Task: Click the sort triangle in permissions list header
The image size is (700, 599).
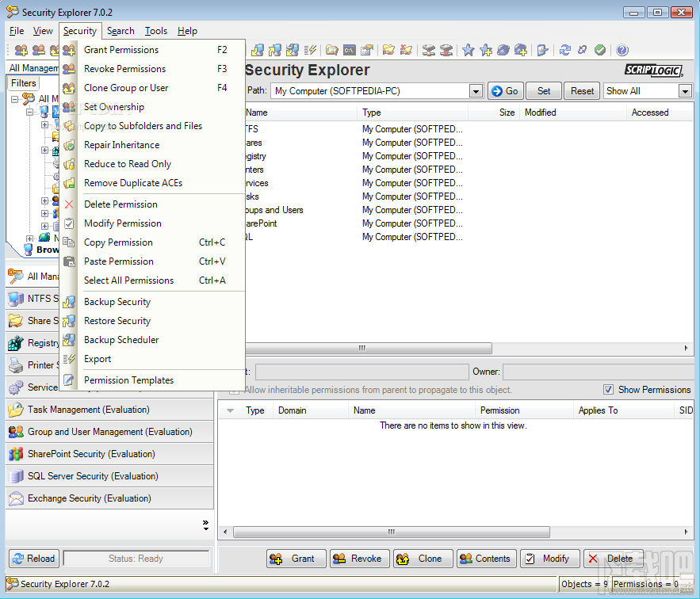Action: click(231, 410)
